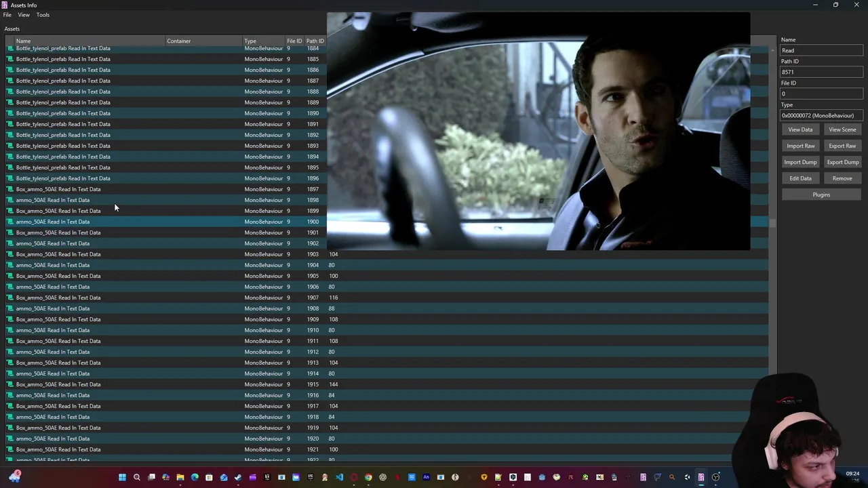This screenshot has width=868, height=488.
Task: Open the Windows Start menu
Action: [x=122, y=477]
